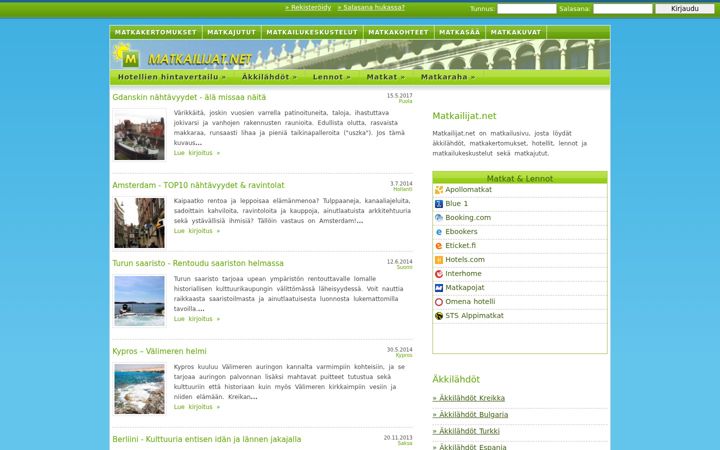Screen dimensions: 720x450
Task: Open Äkkilähdöt Turkki link
Action: coord(466,431)
